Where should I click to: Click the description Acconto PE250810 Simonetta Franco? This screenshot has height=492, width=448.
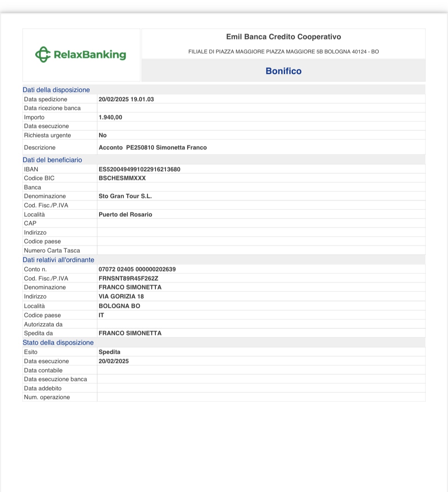click(x=153, y=147)
